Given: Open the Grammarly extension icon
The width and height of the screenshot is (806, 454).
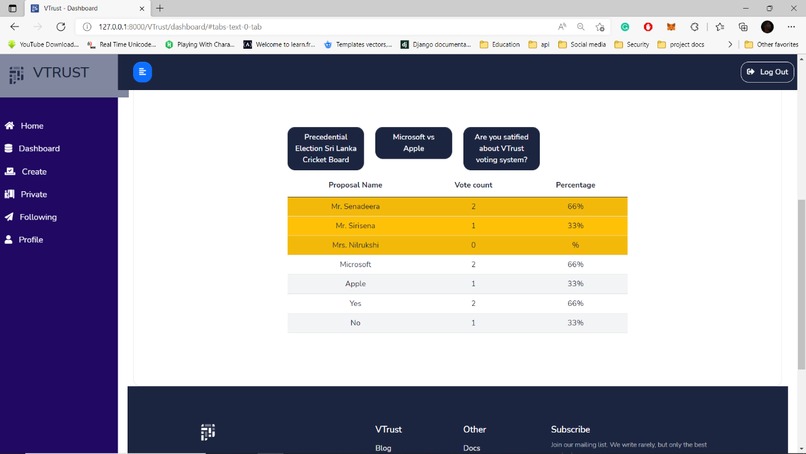Looking at the screenshot, I should point(625,27).
